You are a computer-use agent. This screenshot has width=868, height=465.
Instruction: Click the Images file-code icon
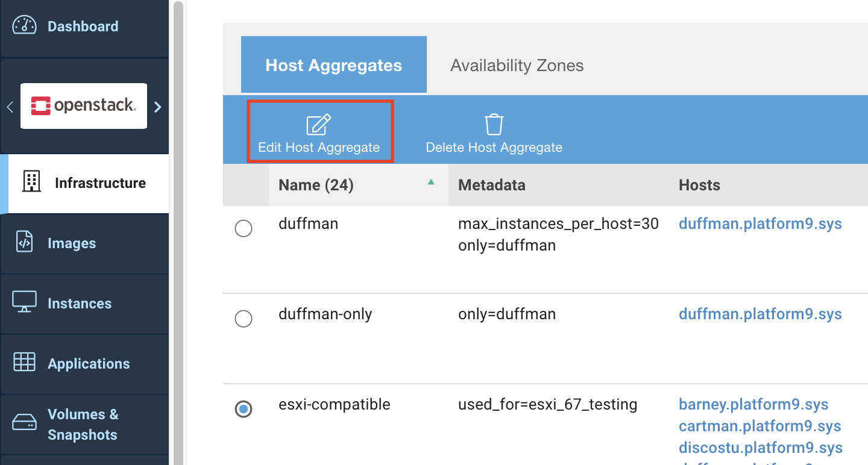tap(25, 242)
